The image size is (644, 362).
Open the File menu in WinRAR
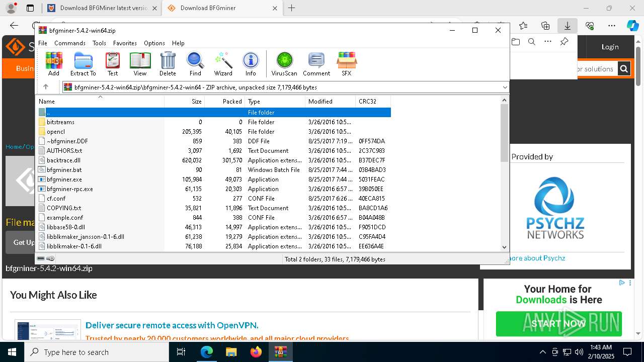click(43, 43)
